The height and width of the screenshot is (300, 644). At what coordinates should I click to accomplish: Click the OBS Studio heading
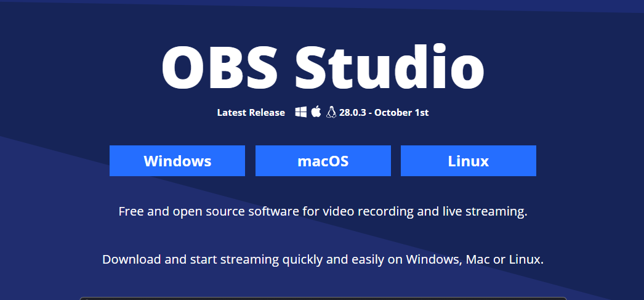[x=323, y=67]
